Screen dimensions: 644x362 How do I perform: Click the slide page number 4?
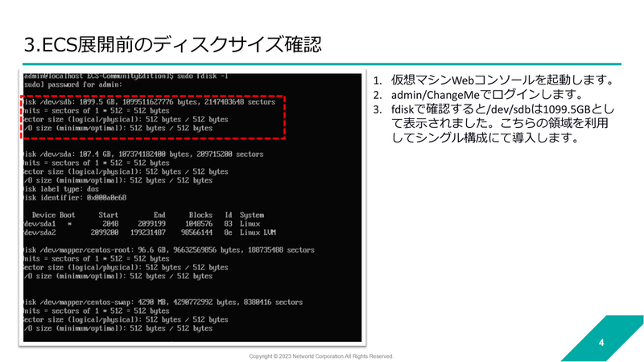(601, 343)
